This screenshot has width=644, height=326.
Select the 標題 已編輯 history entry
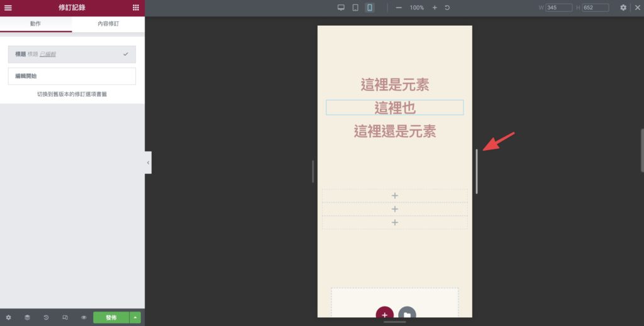coord(72,54)
